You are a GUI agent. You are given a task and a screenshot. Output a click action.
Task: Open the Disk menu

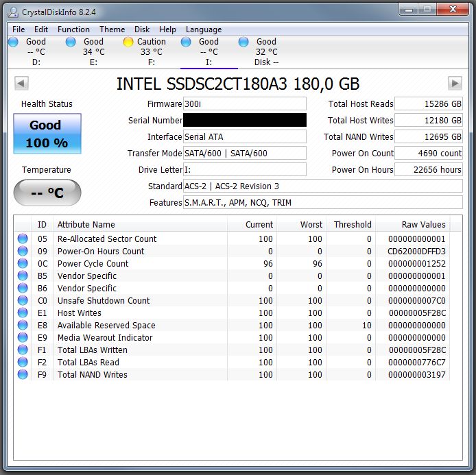[142, 29]
